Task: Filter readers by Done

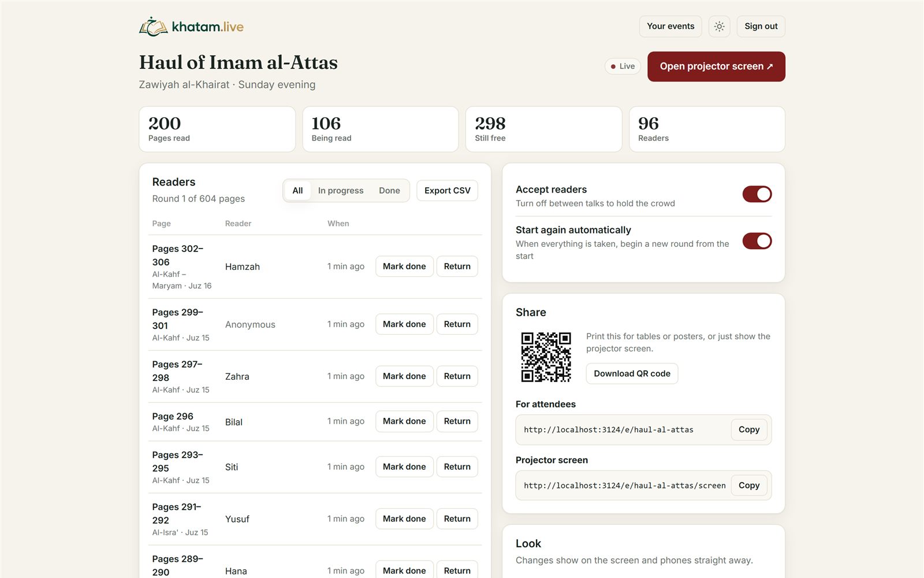Action: point(389,191)
